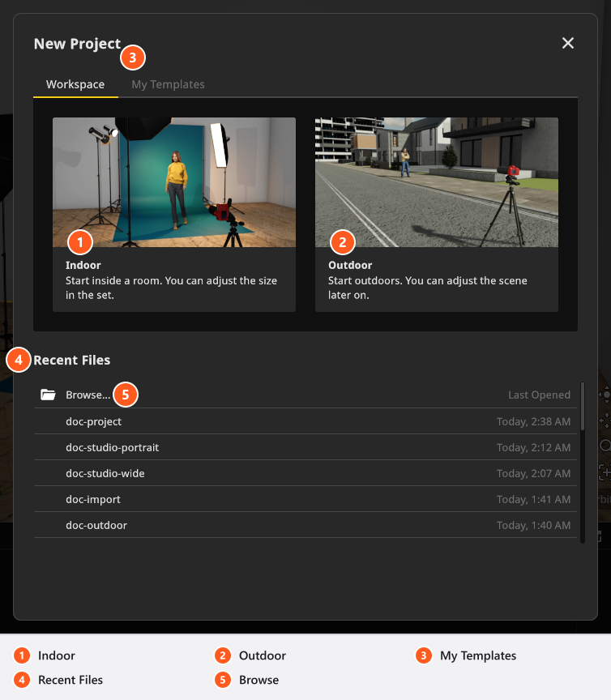The image size is (611, 700).
Task: Open doc-studio-portrait from recent files
Action: point(305,447)
